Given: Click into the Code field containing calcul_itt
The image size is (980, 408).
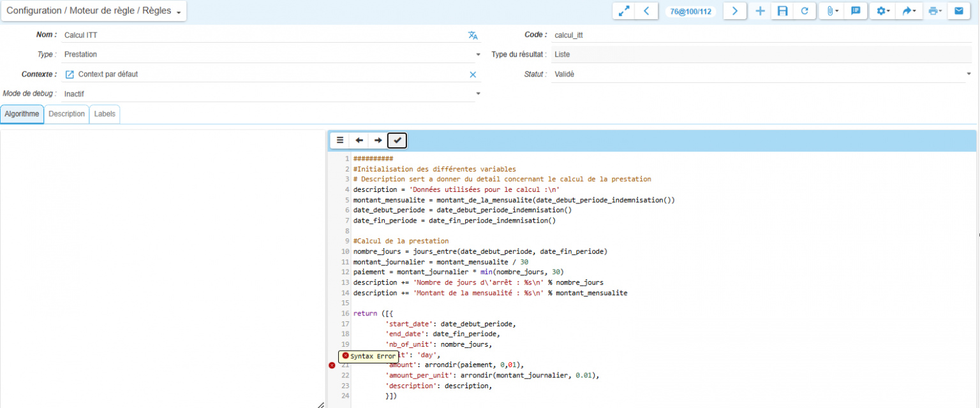Looking at the screenshot, I should coord(759,35).
